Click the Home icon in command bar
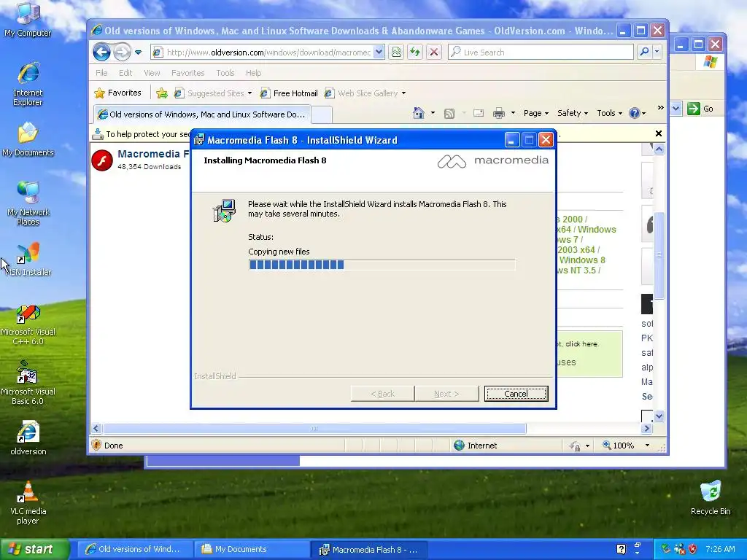The height and width of the screenshot is (560, 747). pyautogui.click(x=418, y=113)
